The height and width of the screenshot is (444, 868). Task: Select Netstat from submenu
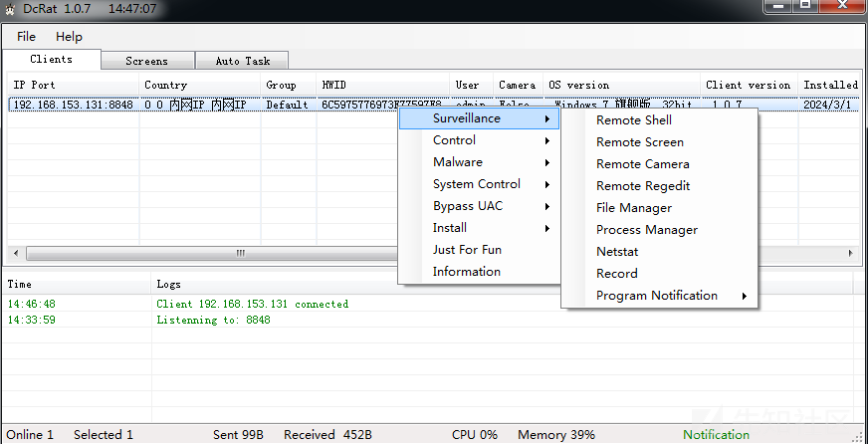coord(659,251)
